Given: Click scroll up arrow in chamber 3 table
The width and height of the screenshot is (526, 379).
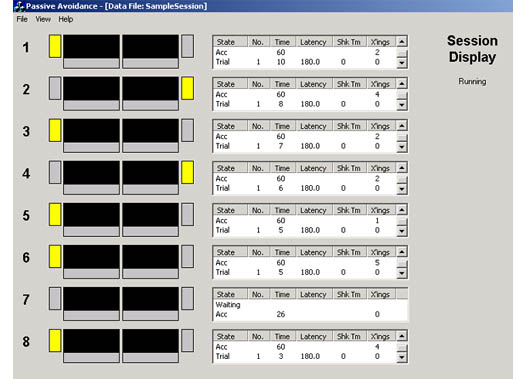Looking at the screenshot, I should click(402, 126).
